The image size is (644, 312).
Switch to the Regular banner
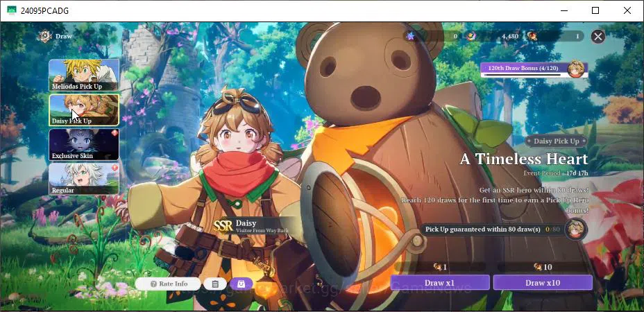pyautogui.click(x=84, y=179)
